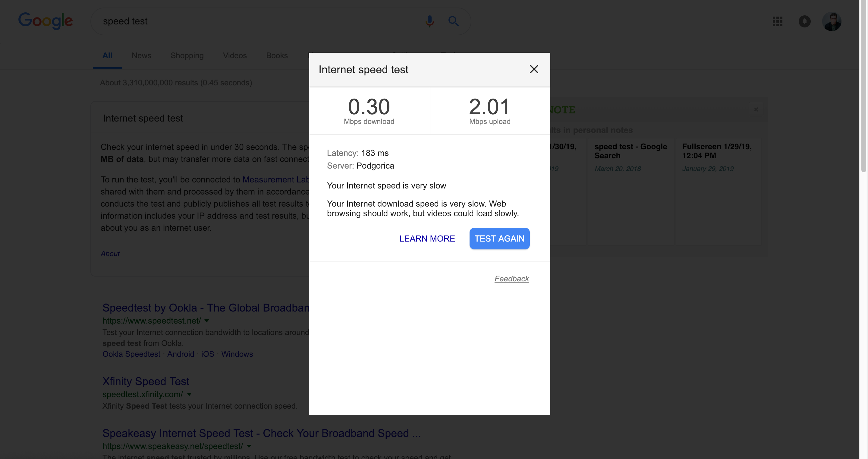Open the account profile picture
868x459 pixels.
832,22
